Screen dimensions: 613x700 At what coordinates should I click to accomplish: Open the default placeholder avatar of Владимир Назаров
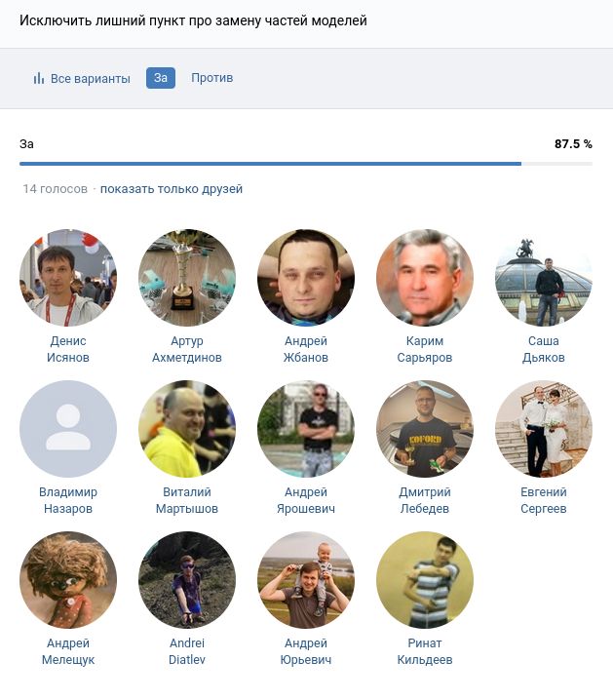(x=68, y=429)
